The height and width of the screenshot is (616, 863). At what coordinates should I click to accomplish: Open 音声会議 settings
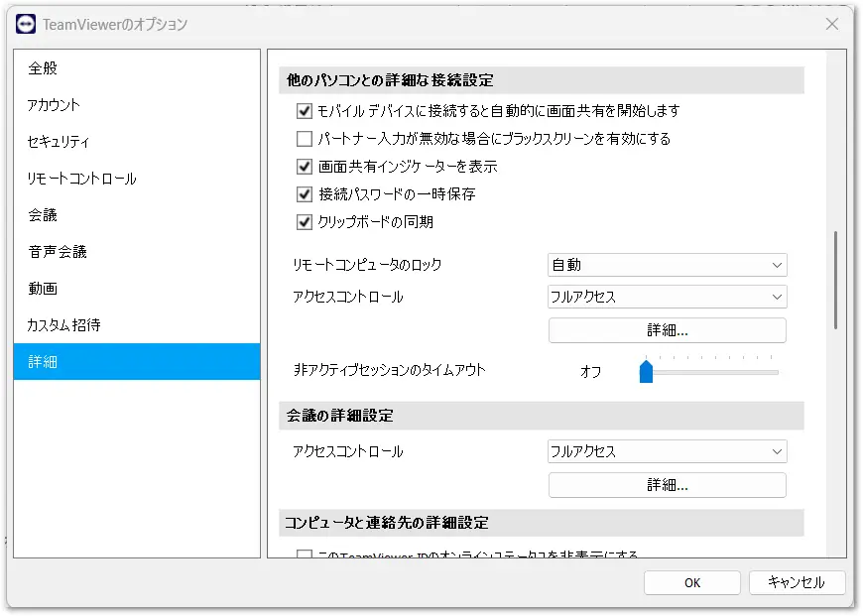click(x=137, y=252)
